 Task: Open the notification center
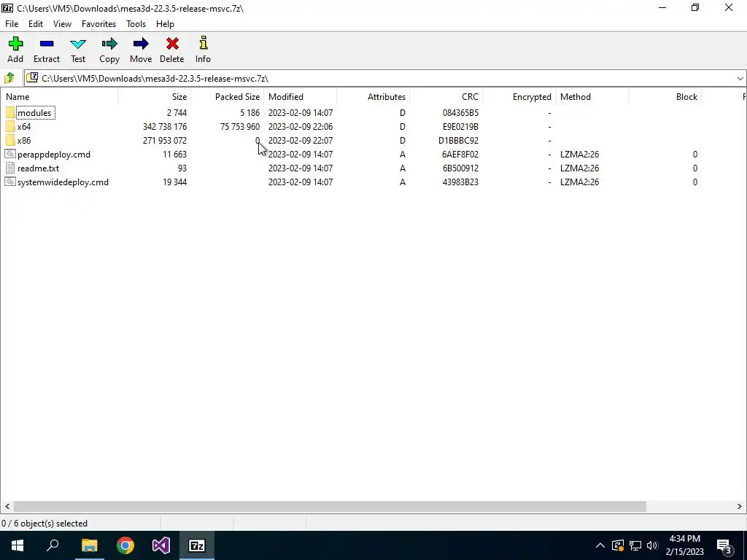(x=724, y=545)
